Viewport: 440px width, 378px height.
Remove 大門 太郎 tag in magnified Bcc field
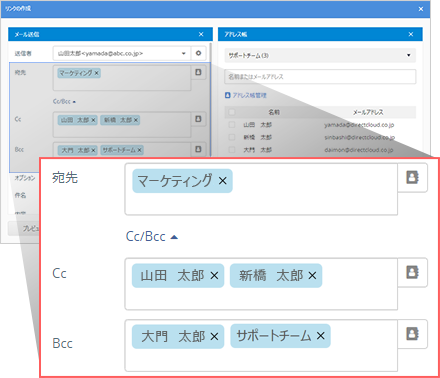coord(214,337)
